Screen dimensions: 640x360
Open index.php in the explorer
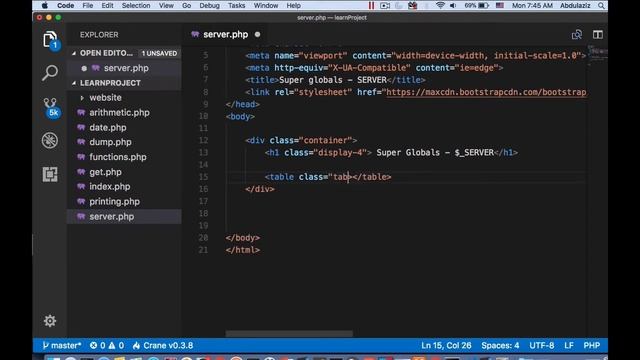pos(109,187)
